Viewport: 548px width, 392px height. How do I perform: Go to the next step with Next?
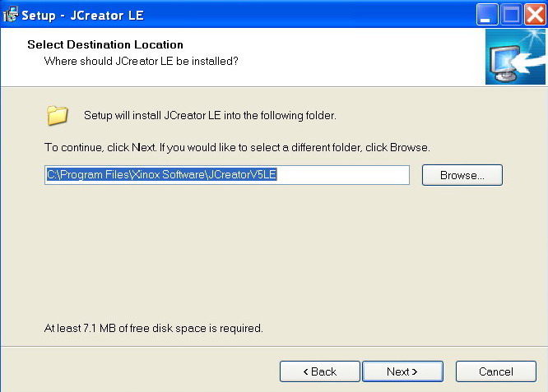click(402, 371)
